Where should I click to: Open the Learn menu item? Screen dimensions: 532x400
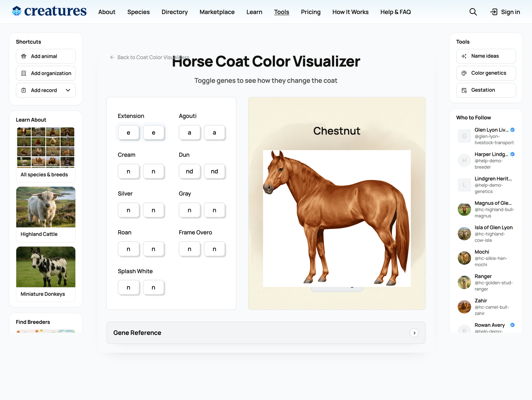pos(254,12)
